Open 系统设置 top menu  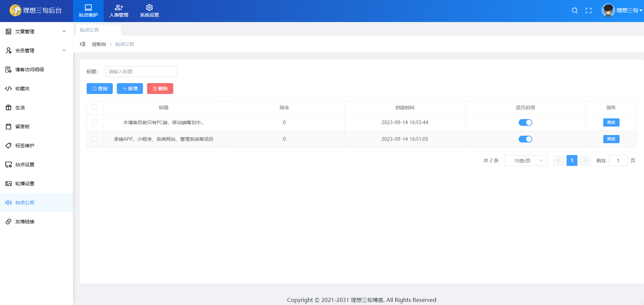pos(149,11)
